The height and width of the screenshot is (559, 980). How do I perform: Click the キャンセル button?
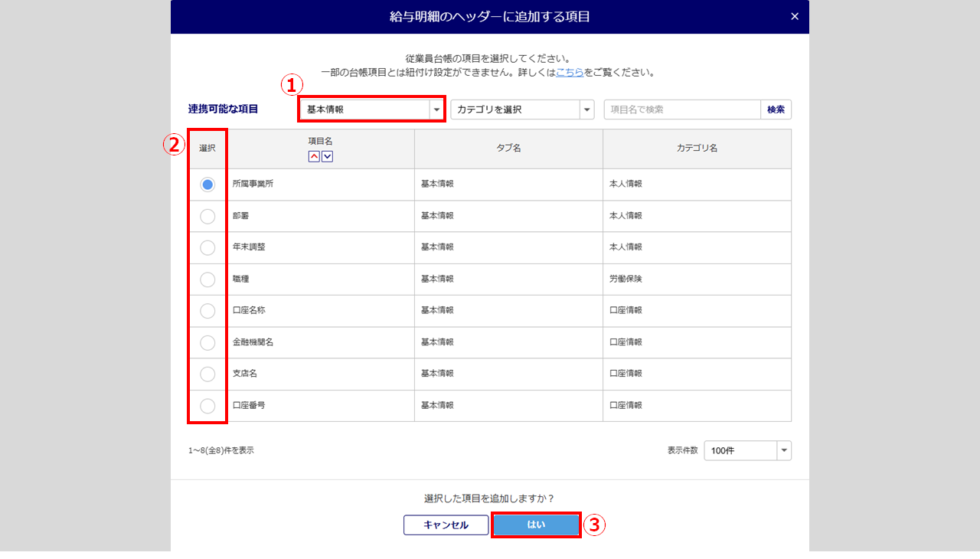[x=446, y=525]
